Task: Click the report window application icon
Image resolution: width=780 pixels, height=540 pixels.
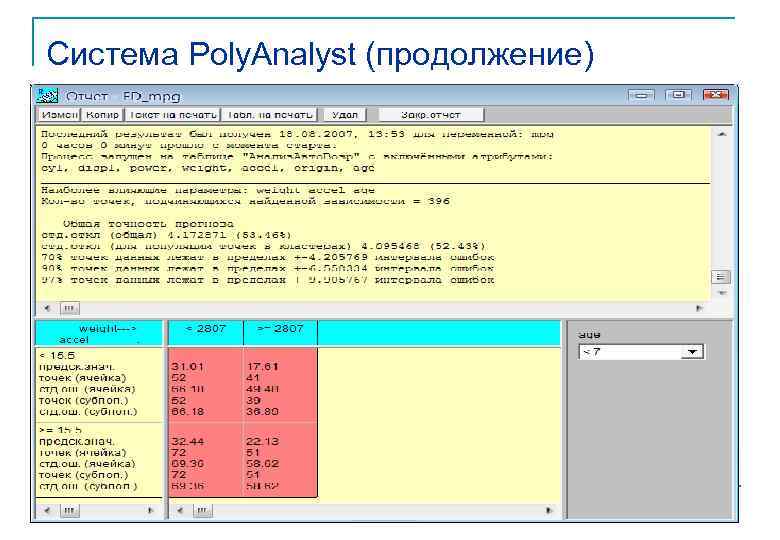Action: tap(48, 95)
